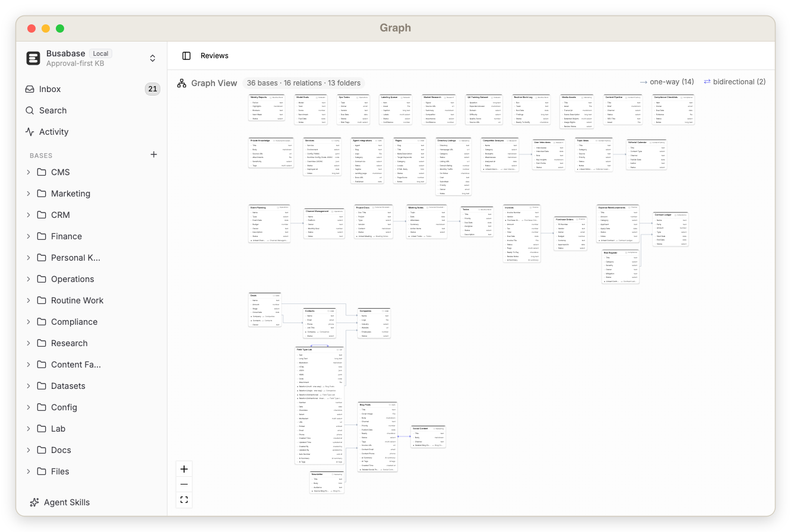
Task: Expand the Finance folder chevron
Action: pyautogui.click(x=28, y=236)
